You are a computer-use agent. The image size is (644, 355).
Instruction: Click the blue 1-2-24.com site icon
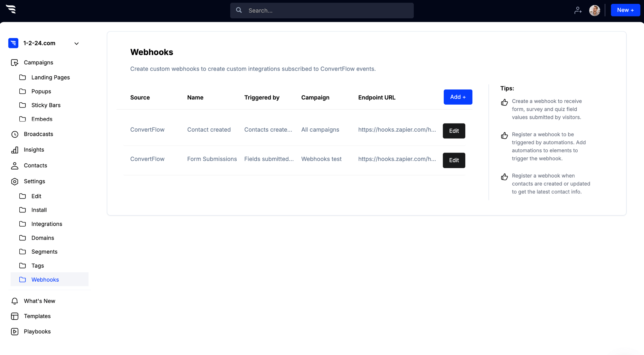coord(13,43)
